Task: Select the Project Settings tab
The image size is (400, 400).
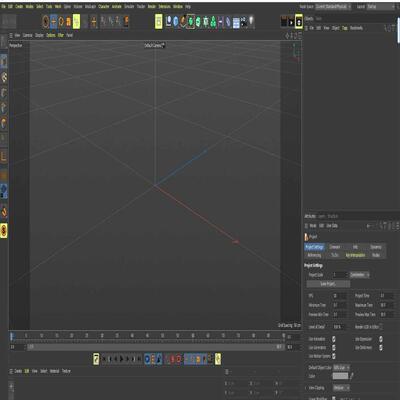Action: 314,247
